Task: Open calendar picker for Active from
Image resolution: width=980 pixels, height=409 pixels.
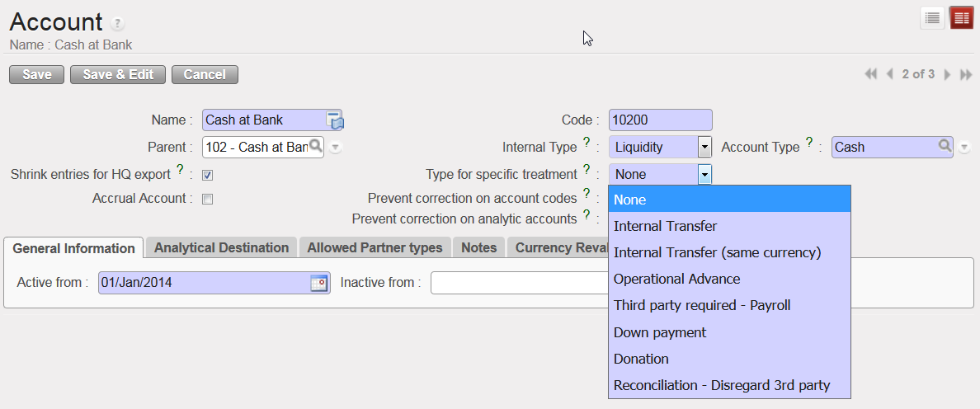Action: click(318, 283)
